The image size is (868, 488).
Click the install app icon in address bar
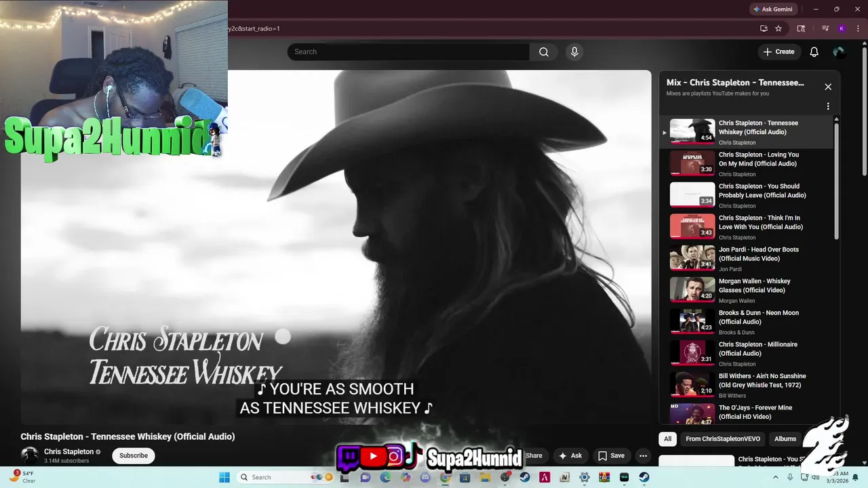click(x=764, y=28)
